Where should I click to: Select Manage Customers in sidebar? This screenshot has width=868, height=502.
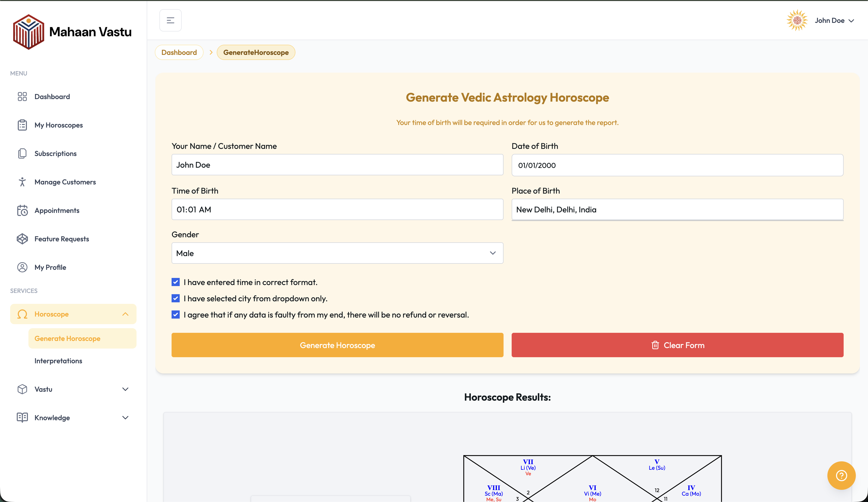click(x=73, y=182)
